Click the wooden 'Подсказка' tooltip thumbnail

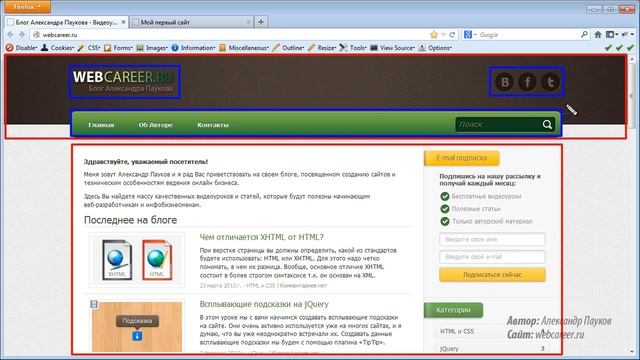(137, 327)
